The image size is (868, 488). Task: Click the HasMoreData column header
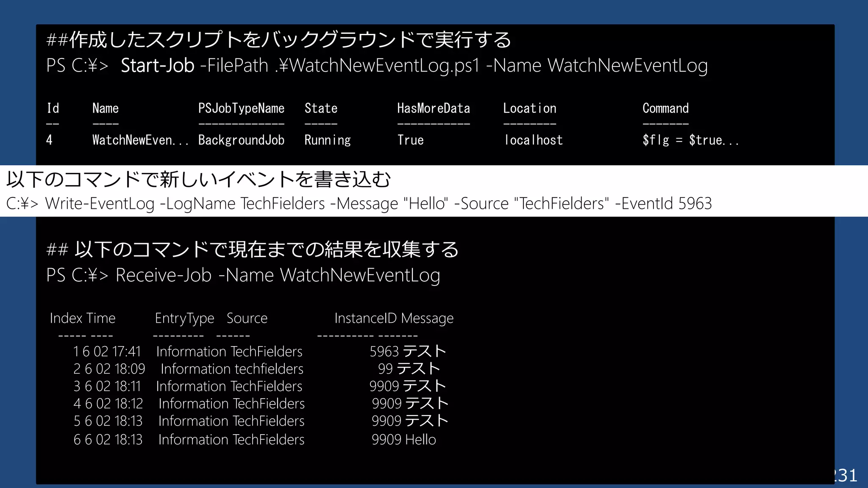[433, 108]
